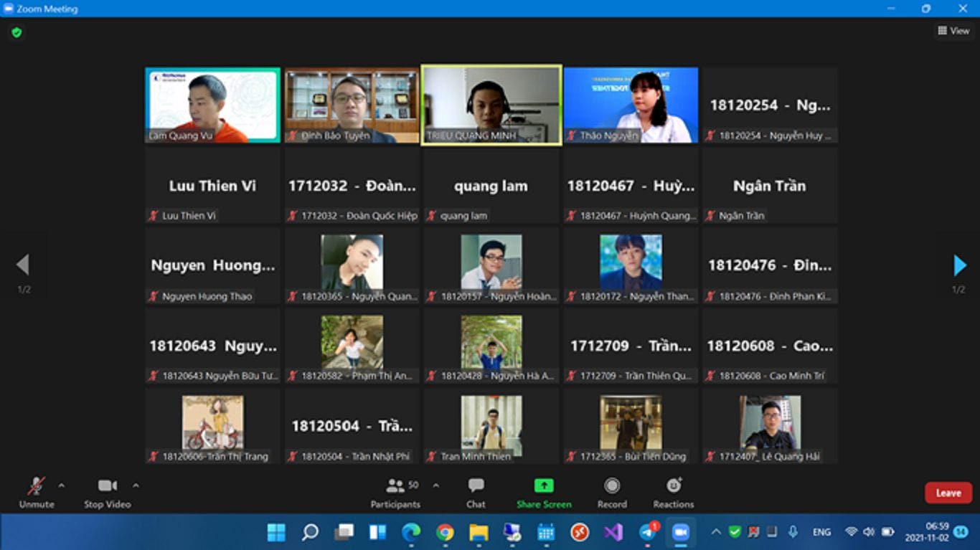980x550 pixels.
Task: Click the red Leave button
Action: click(948, 493)
